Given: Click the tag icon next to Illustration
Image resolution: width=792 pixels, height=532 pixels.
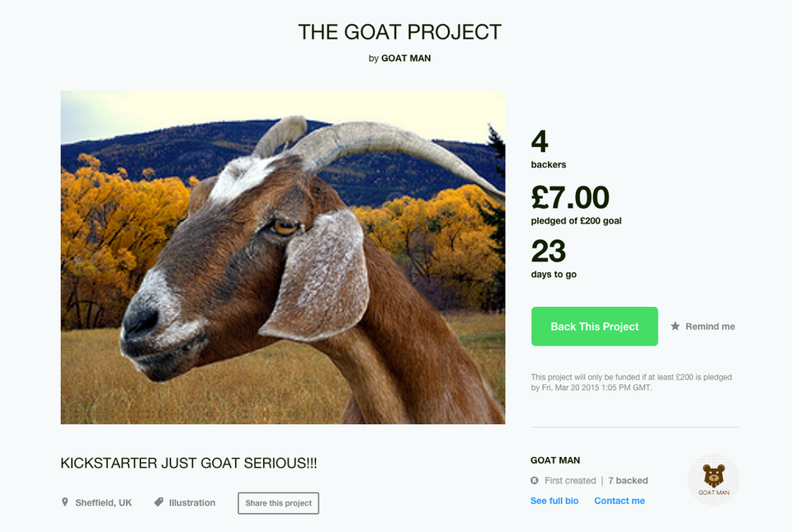Looking at the screenshot, I should 158,502.
